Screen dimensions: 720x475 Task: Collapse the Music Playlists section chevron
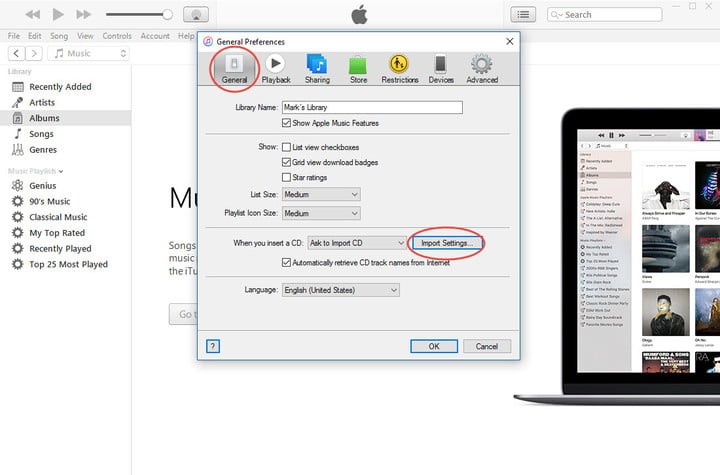point(61,171)
